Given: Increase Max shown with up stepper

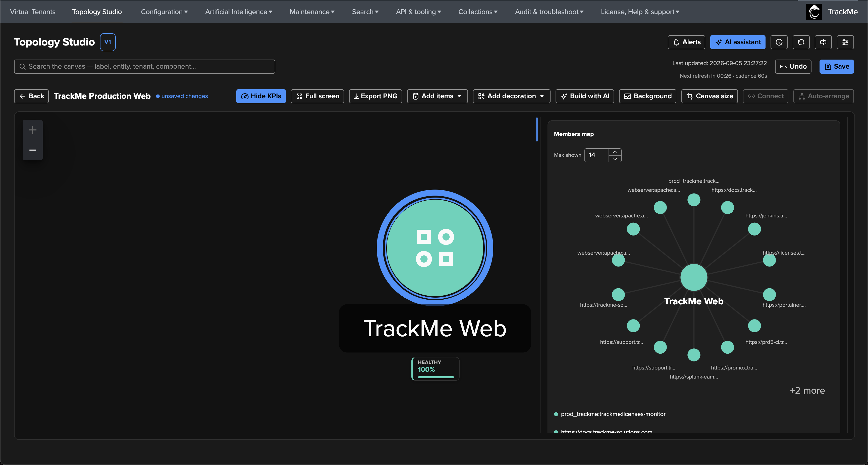Looking at the screenshot, I should [x=615, y=152].
